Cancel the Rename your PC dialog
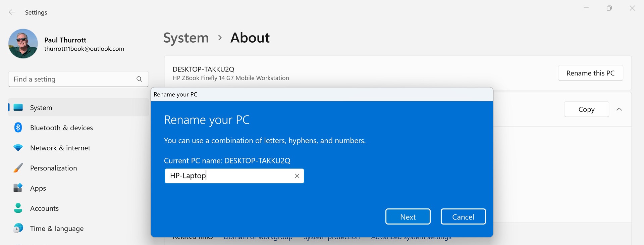Image resolution: width=644 pixels, height=245 pixels. (x=463, y=217)
